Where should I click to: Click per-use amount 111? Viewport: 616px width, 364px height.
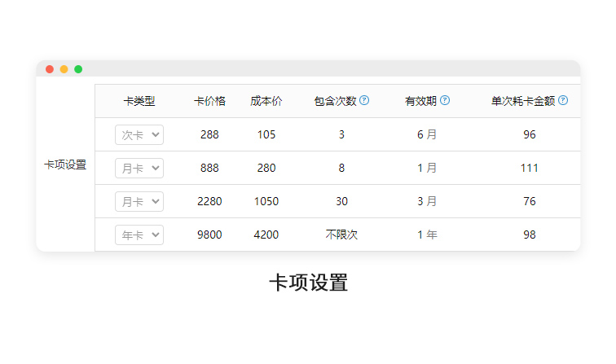529,168
